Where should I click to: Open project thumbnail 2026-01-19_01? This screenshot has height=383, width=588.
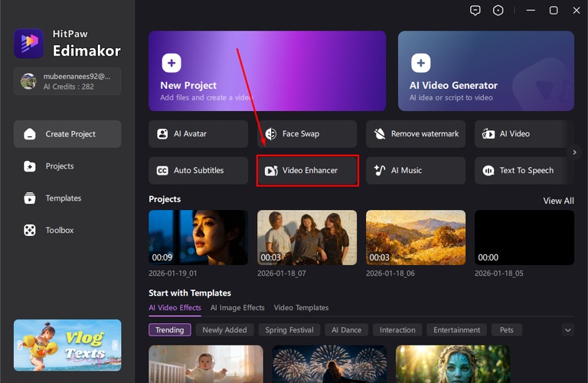198,237
